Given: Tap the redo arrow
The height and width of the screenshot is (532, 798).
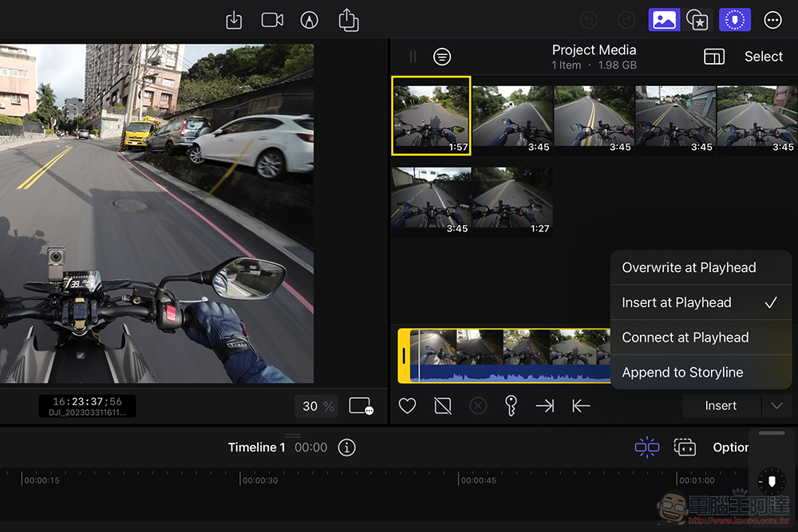Looking at the screenshot, I should tap(626, 21).
